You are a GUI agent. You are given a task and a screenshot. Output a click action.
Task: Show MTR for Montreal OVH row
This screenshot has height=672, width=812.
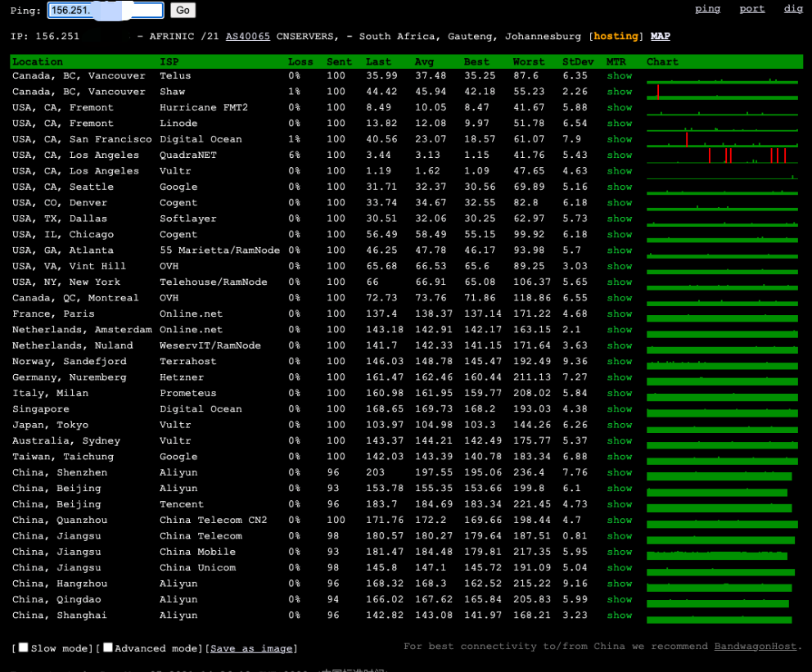(620, 298)
